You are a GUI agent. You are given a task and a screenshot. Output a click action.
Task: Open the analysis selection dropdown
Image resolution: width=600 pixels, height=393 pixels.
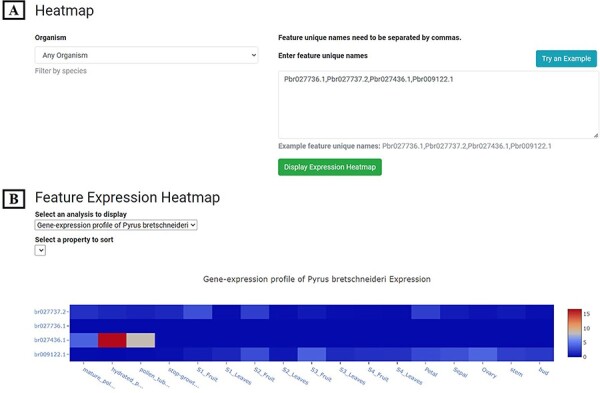116,225
